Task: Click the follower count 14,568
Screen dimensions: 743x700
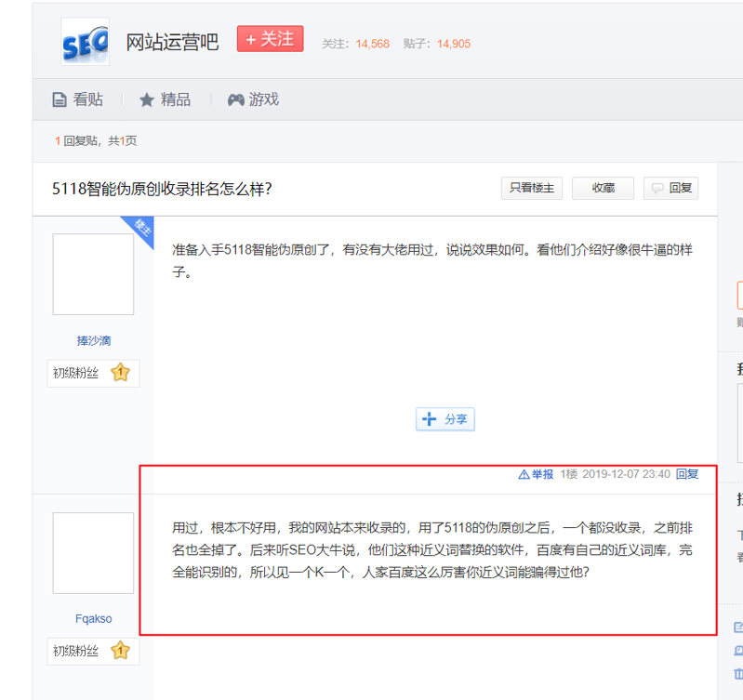Action: click(x=373, y=44)
